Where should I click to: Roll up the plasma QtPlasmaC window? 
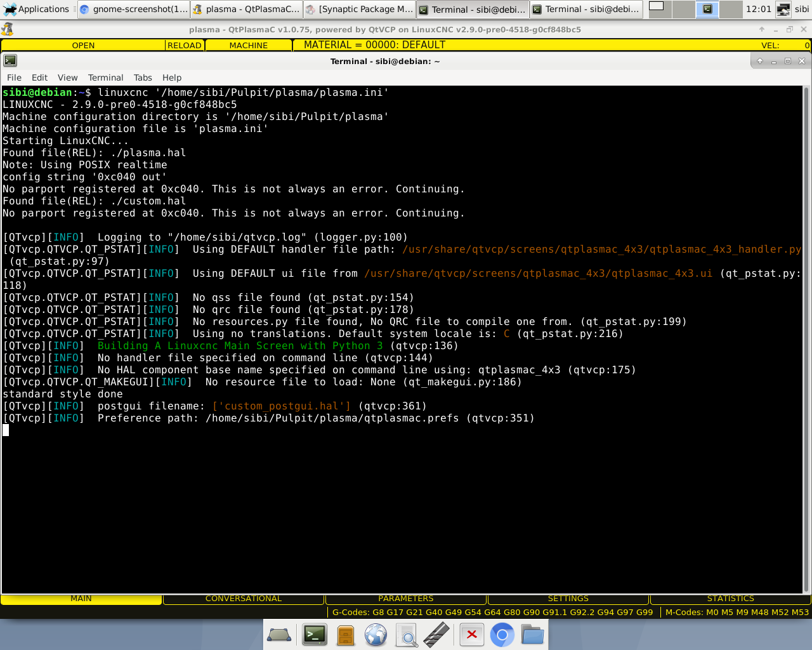pos(762,29)
